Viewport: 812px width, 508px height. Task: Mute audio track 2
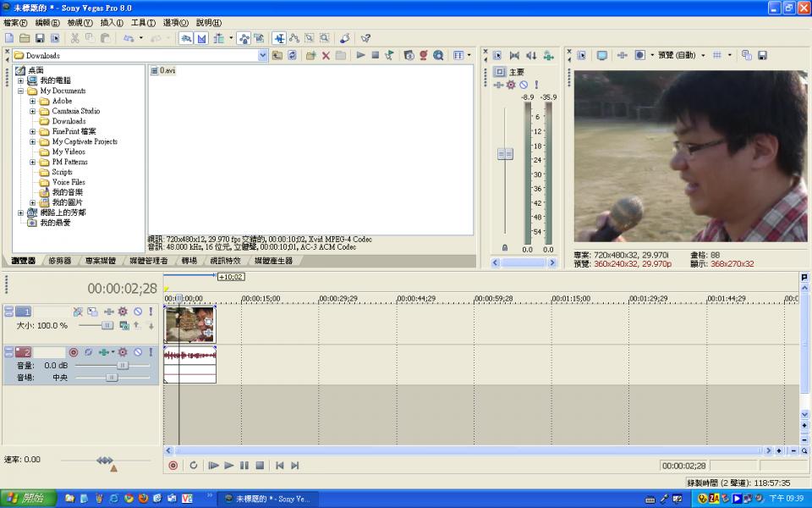click(x=137, y=351)
